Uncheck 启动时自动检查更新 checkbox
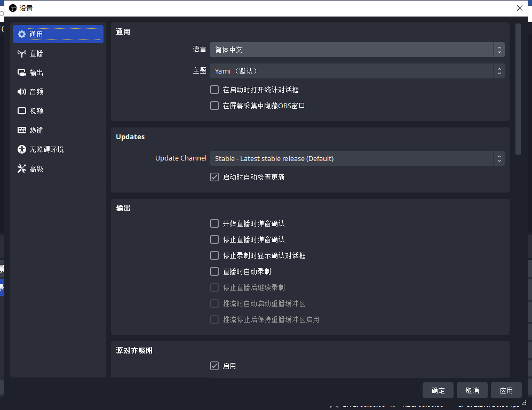532x410 pixels. pyautogui.click(x=215, y=177)
